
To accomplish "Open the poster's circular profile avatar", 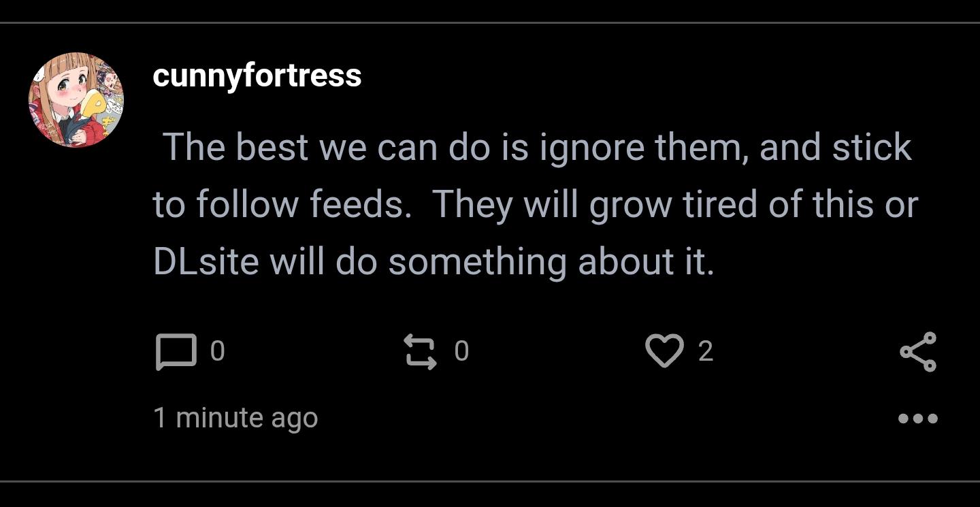I will click(76, 100).
